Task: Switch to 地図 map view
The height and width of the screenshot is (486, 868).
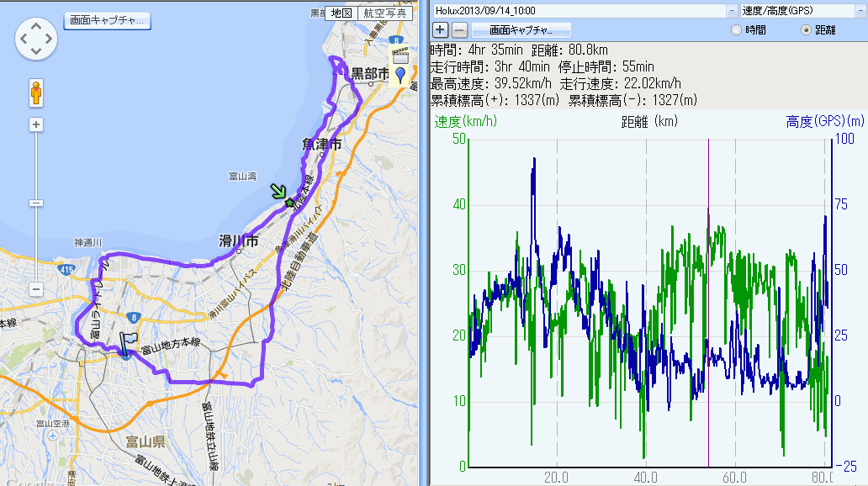Action: 341,13
